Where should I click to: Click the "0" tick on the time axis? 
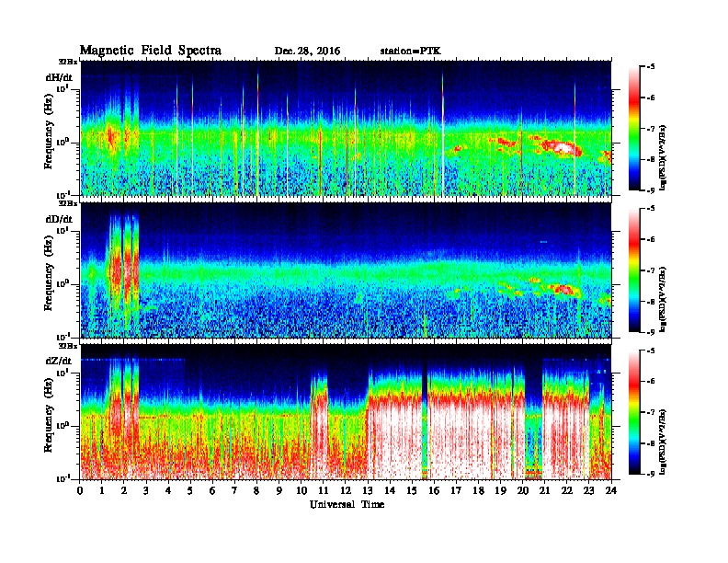click(x=80, y=490)
